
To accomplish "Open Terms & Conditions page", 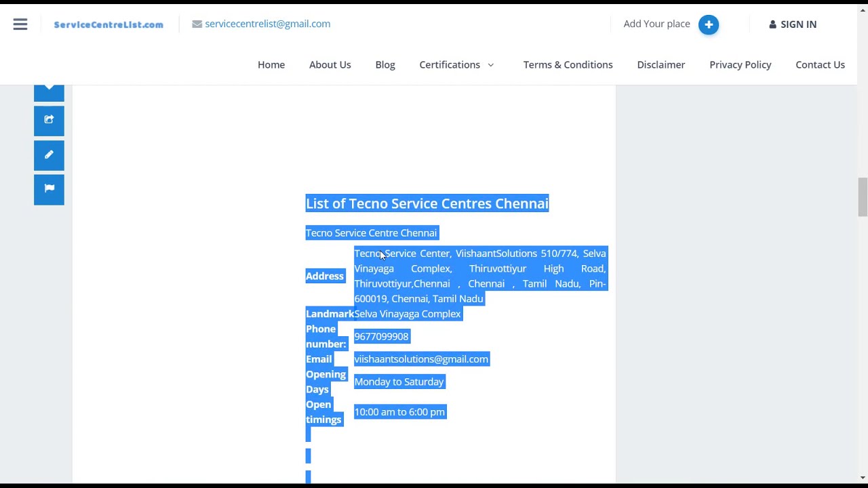I will [x=568, y=64].
